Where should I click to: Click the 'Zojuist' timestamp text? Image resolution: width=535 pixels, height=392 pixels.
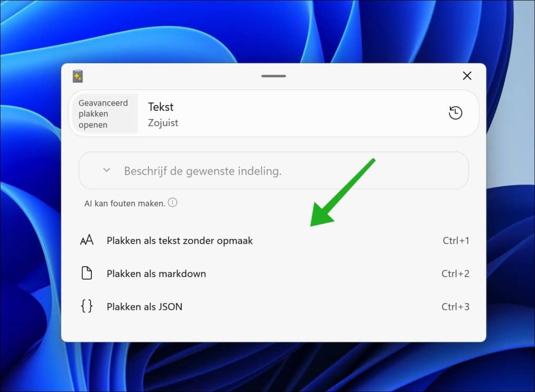tap(163, 123)
